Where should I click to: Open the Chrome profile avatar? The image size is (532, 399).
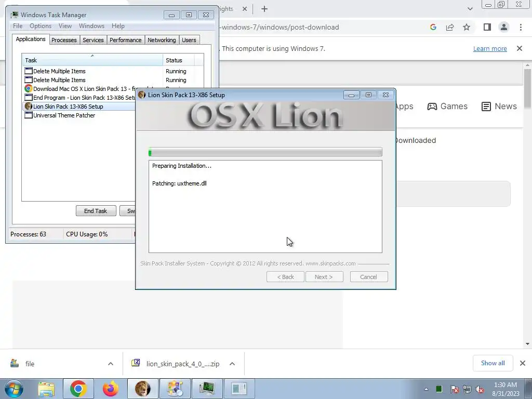coord(504,27)
